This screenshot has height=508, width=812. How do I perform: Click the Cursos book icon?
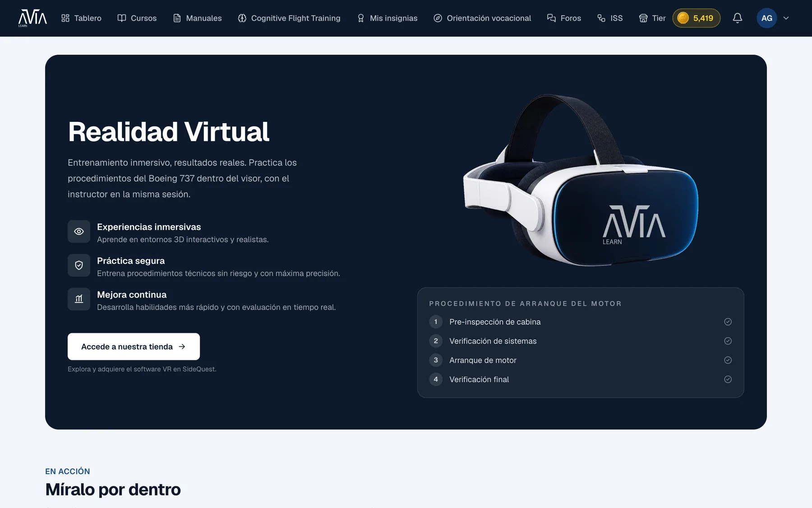tap(122, 18)
